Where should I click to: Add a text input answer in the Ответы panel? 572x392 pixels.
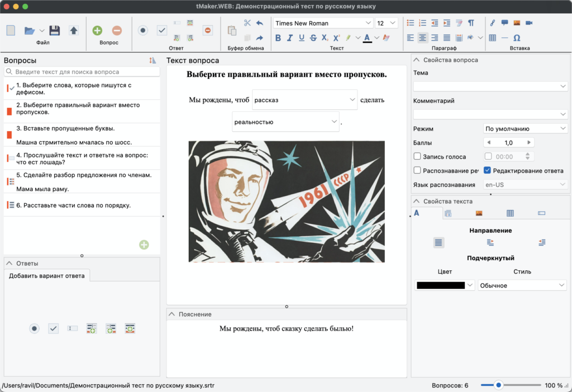(x=73, y=328)
